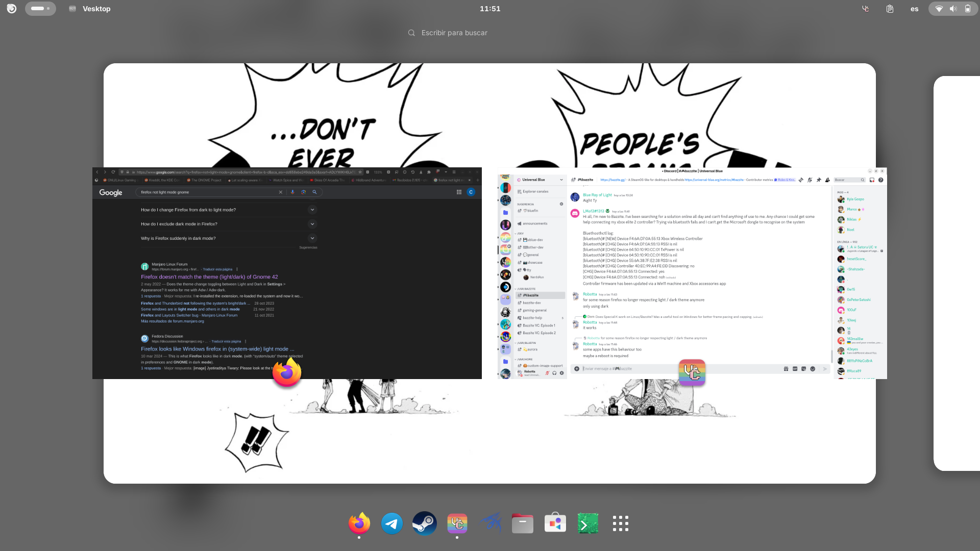This screenshot has width=980, height=551.
Task: Launch Firefox from the dock
Action: click(x=359, y=523)
